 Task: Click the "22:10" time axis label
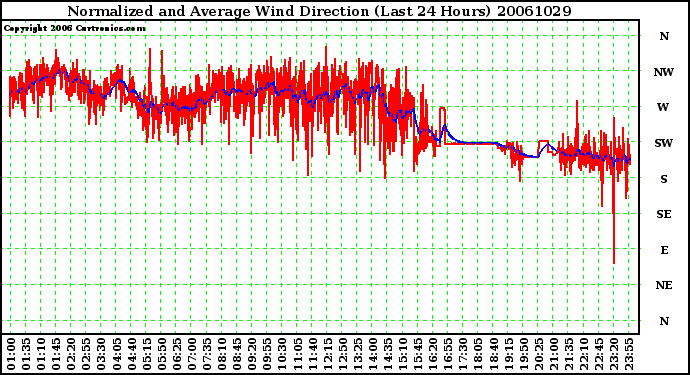(584, 354)
